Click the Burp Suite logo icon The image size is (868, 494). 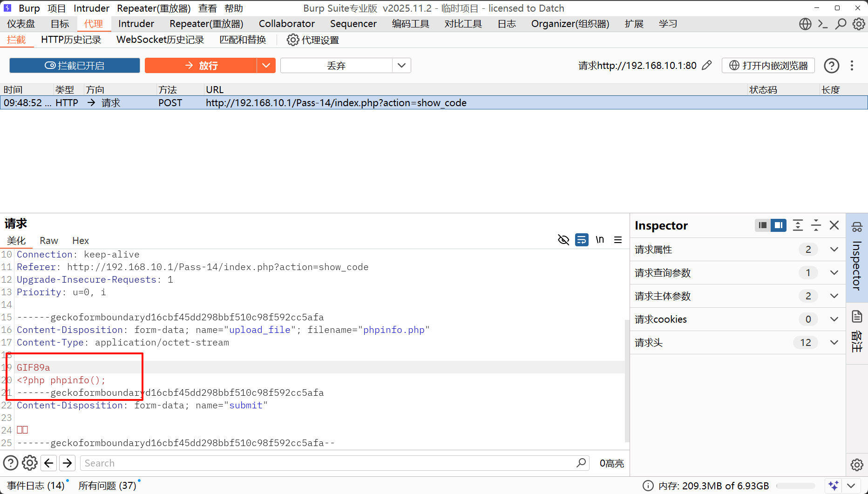(x=7, y=8)
